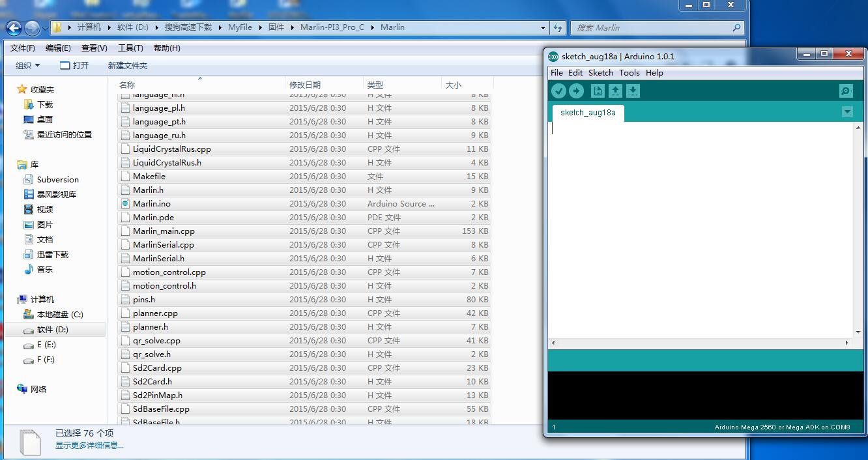This screenshot has height=460, width=868.
Task: Open Explorer's 工具(T) menu
Action: point(130,48)
